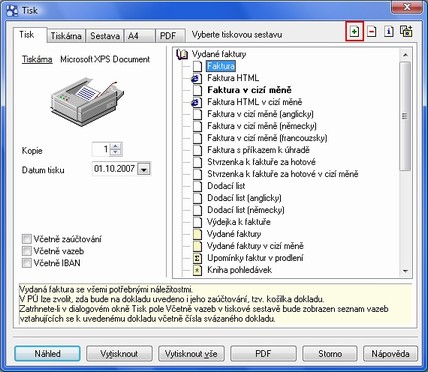The image size is (428, 372).
Task: Click the red minus remove report icon
Action: (372, 32)
